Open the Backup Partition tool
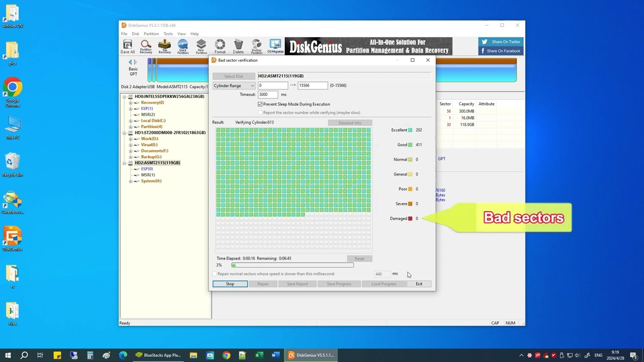This screenshot has height=362, width=644. 257,47
